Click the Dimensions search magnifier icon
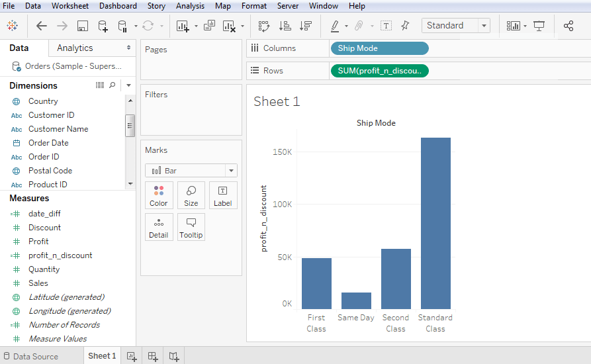The image size is (591, 364). pyautogui.click(x=113, y=85)
